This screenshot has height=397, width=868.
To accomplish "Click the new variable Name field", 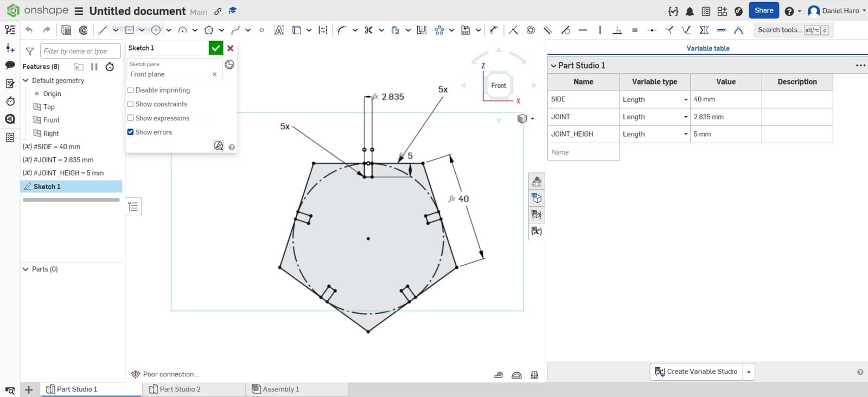I will 583,152.
